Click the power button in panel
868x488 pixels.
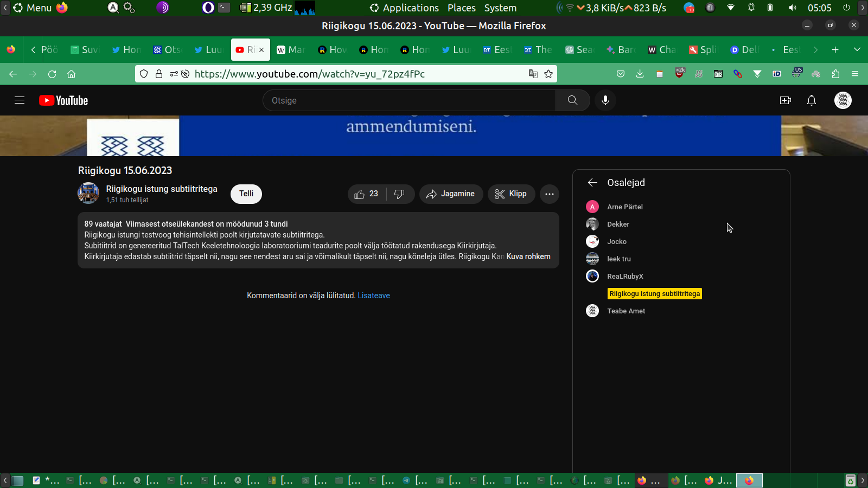pyautogui.click(x=846, y=8)
